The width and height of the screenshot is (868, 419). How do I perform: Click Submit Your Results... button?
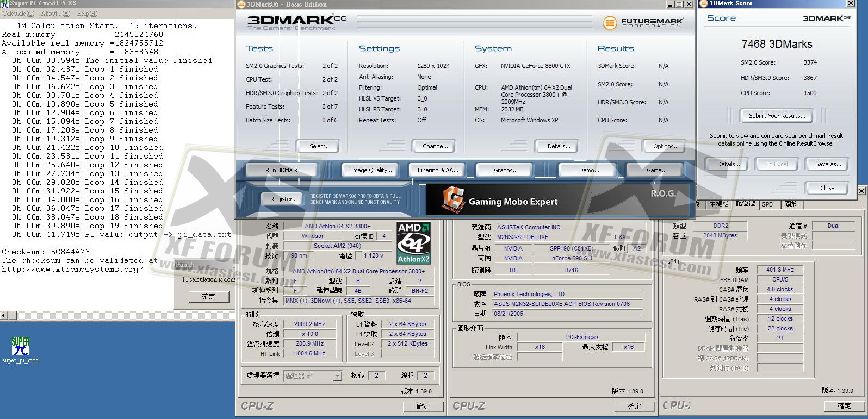point(777,116)
